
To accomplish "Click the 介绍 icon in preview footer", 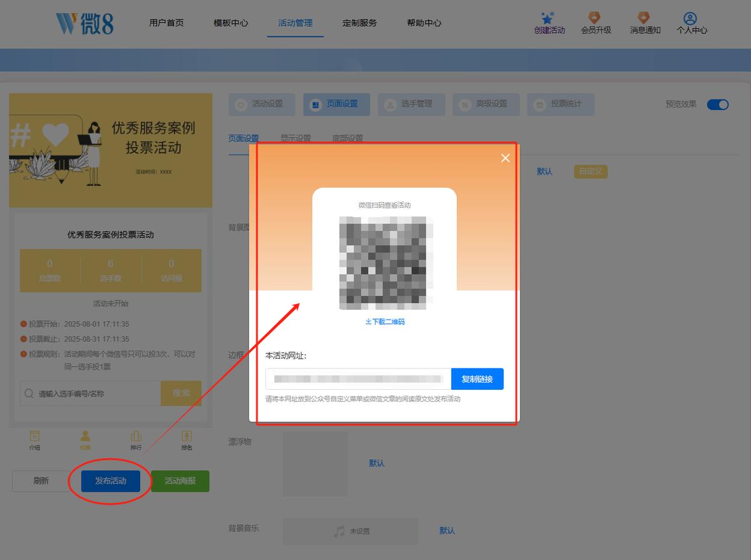I will (x=34, y=436).
